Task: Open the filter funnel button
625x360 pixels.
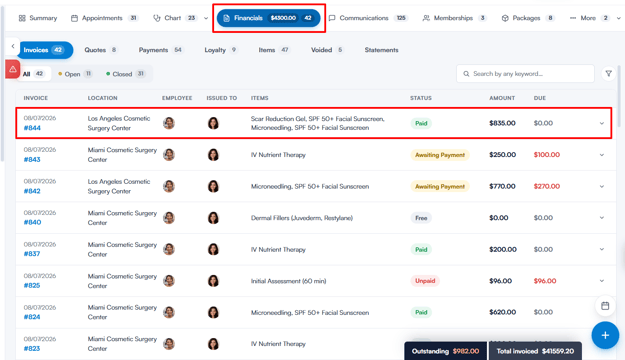Action: coord(609,73)
